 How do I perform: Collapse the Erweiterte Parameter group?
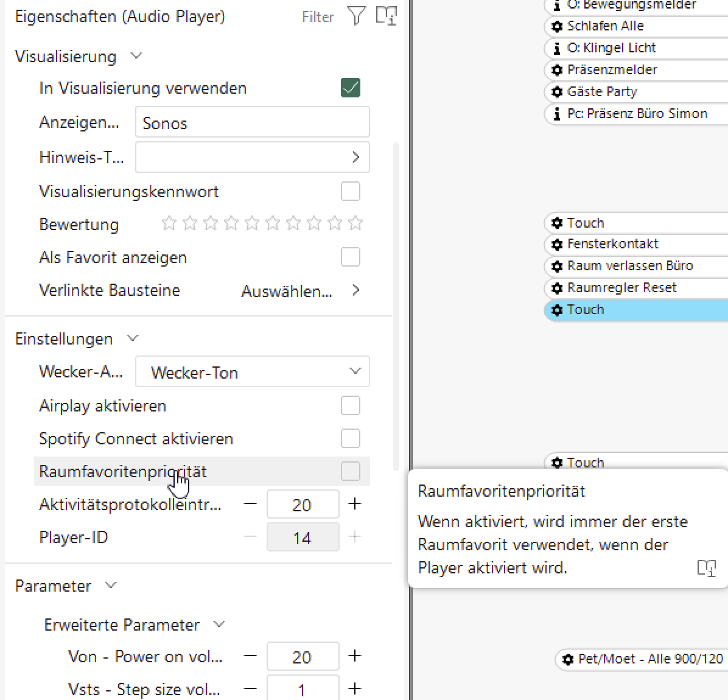point(219,625)
